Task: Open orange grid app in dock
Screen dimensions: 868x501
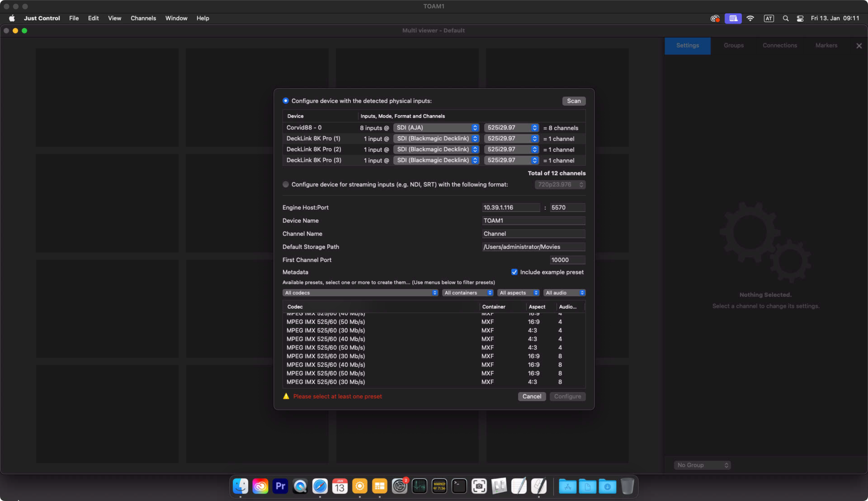Action: pos(379,486)
